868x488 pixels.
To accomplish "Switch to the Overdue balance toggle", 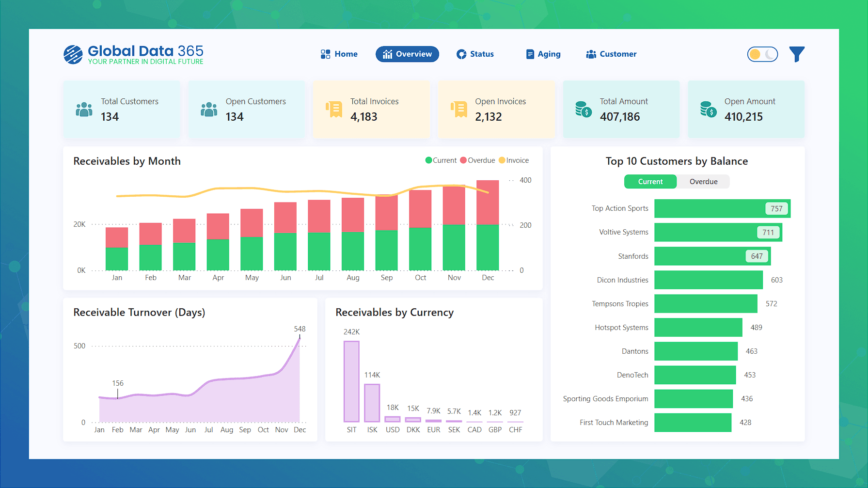I will [703, 182].
